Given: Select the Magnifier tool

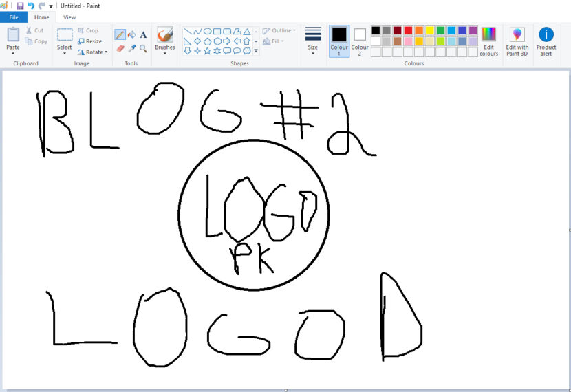Looking at the screenshot, I should [143, 48].
